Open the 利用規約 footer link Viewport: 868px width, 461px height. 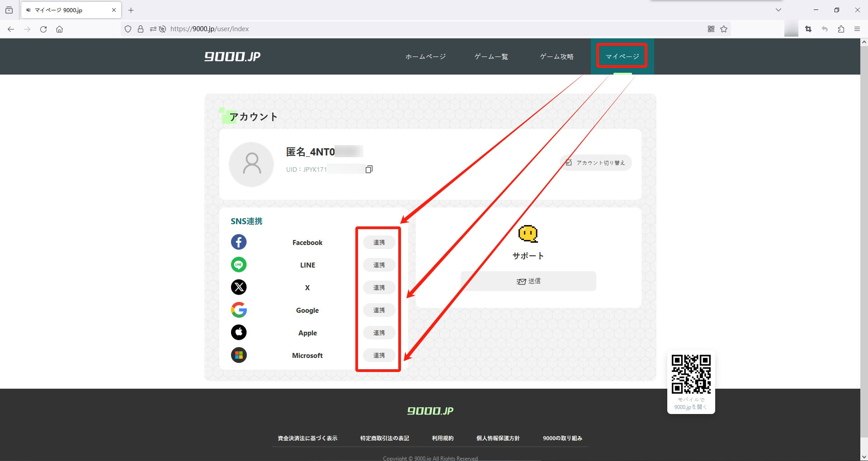point(442,438)
